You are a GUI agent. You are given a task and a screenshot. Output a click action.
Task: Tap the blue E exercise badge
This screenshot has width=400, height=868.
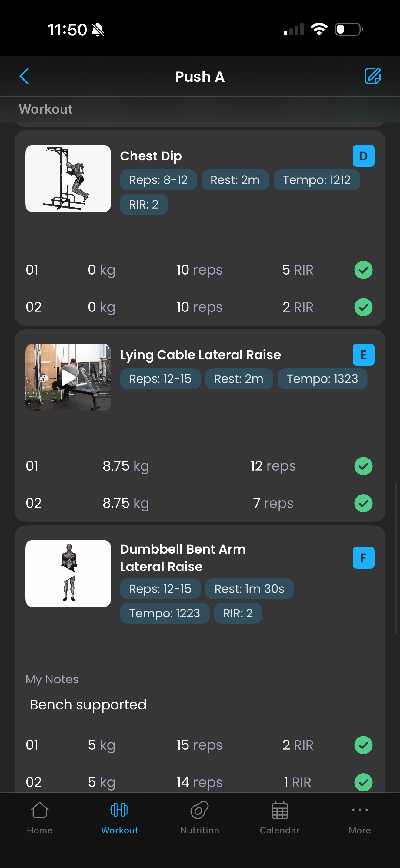point(363,355)
